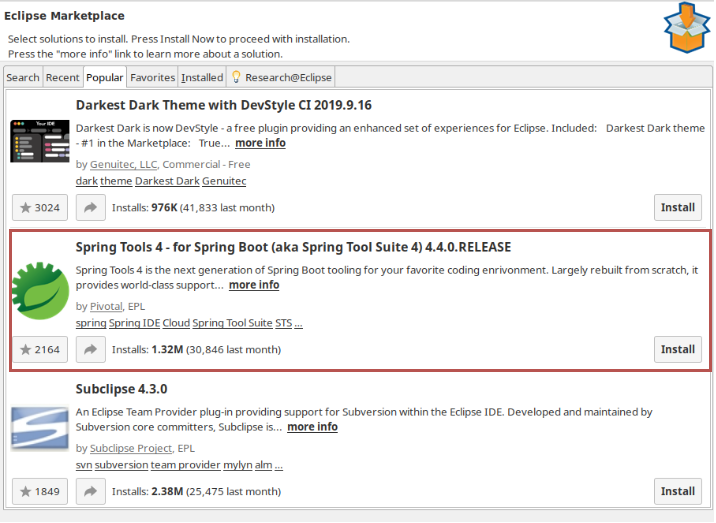
Task: Open the Spring Tools green leaf logo
Action: 40,291
